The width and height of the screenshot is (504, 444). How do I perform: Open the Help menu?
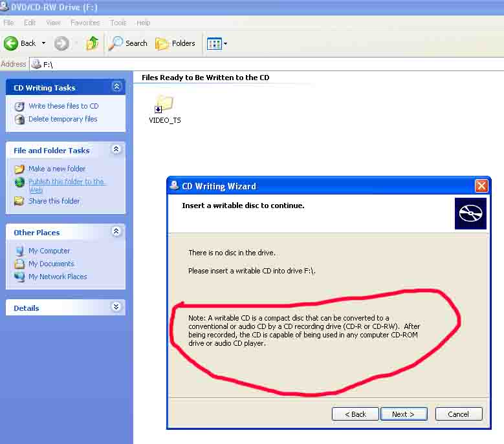144,23
